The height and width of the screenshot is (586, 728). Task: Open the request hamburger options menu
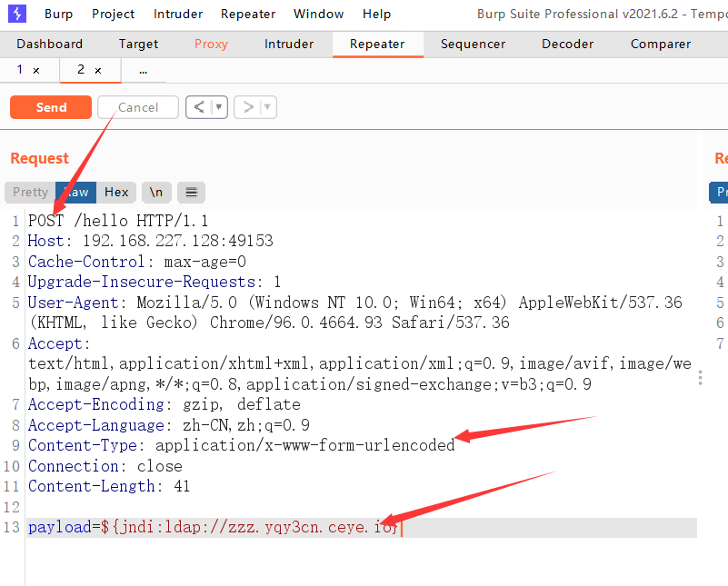point(191,192)
